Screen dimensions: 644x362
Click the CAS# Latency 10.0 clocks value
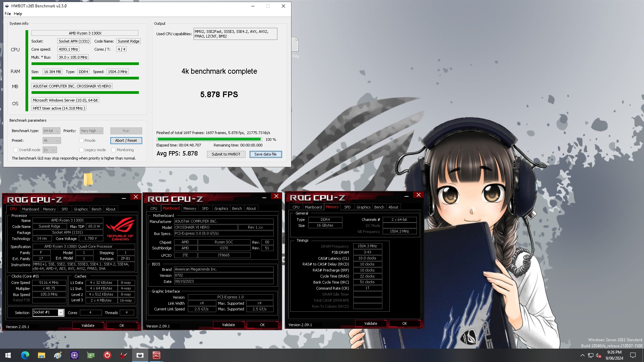tap(367, 258)
